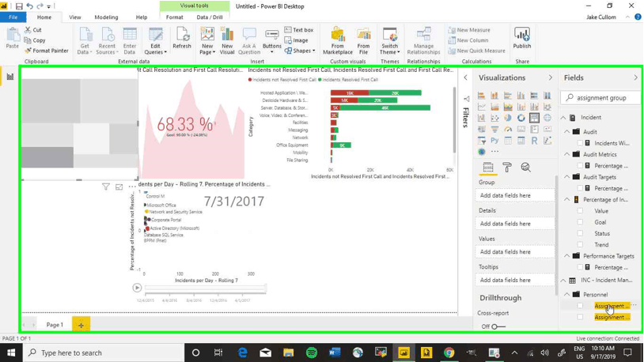Viewport: 644px width, 362px height.
Task: Select the map (globe) visualization
Action: click(547, 118)
